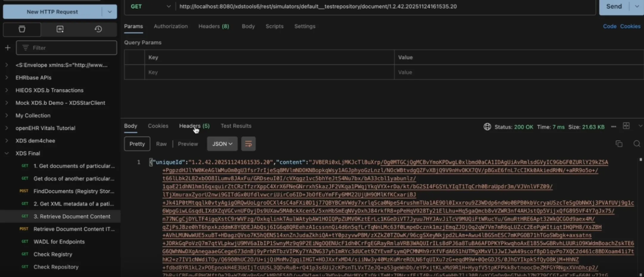The width and height of the screenshot is (644, 277).
Task: Switch response view to Raw
Action: 161,144
